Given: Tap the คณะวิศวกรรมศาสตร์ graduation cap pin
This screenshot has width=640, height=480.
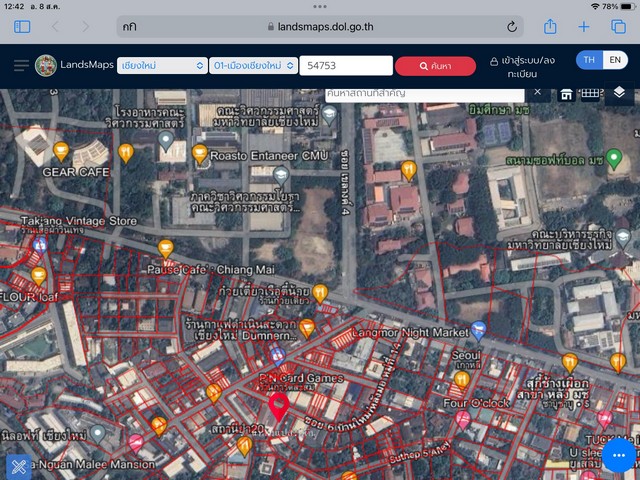Looking at the screenshot, I should pyautogui.click(x=329, y=116).
